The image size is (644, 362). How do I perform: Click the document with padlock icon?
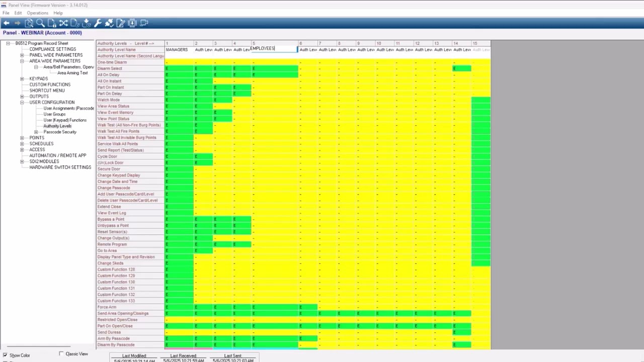point(52,23)
